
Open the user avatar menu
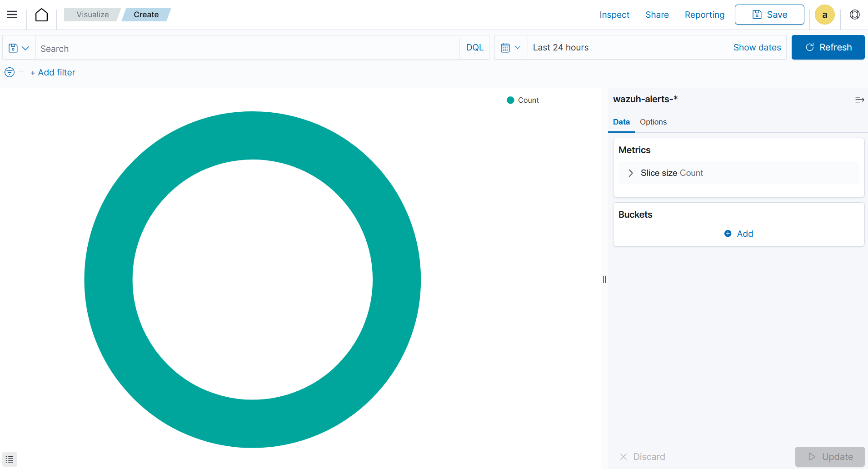coord(824,15)
